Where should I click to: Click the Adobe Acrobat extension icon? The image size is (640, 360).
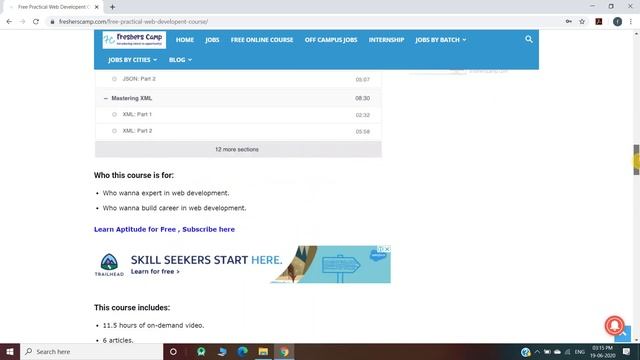(x=599, y=22)
